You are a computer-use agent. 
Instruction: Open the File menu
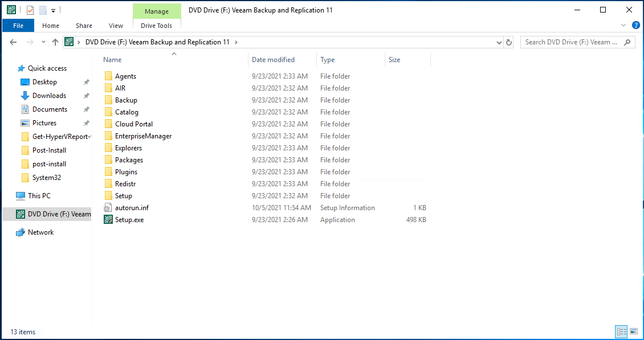tap(18, 26)
